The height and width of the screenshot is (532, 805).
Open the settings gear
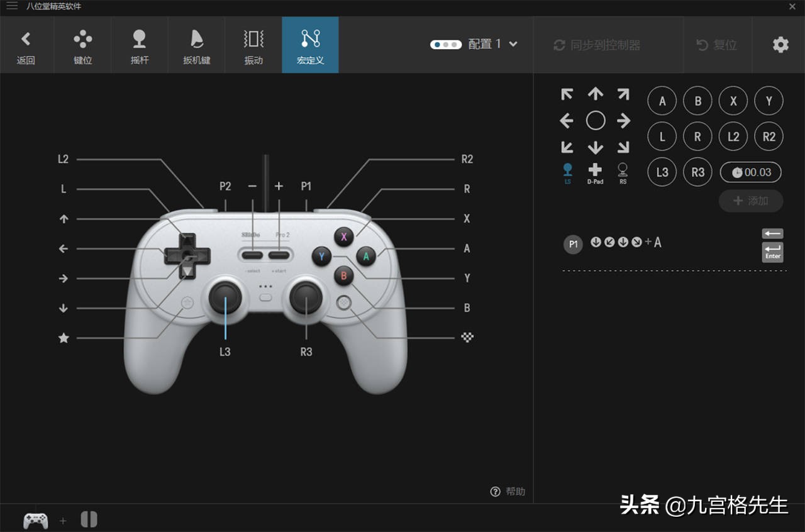point(780,45)
